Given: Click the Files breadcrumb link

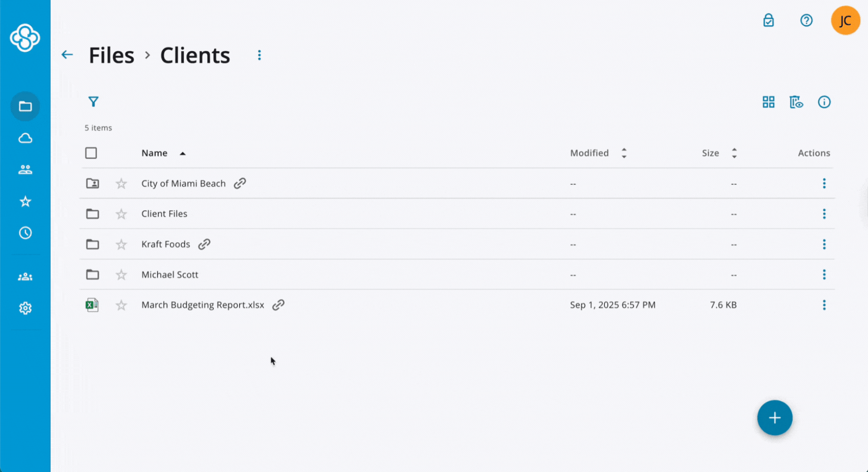Looking at the screenshot, I should pos(111,56).
